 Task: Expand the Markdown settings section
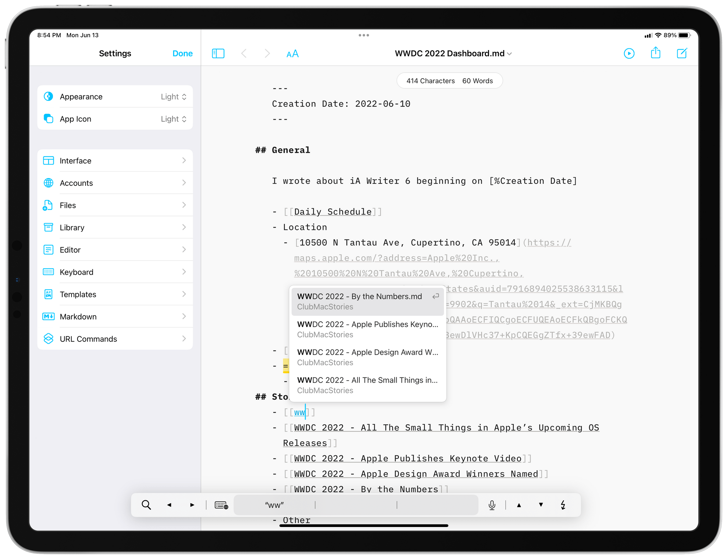coord(116,316)
